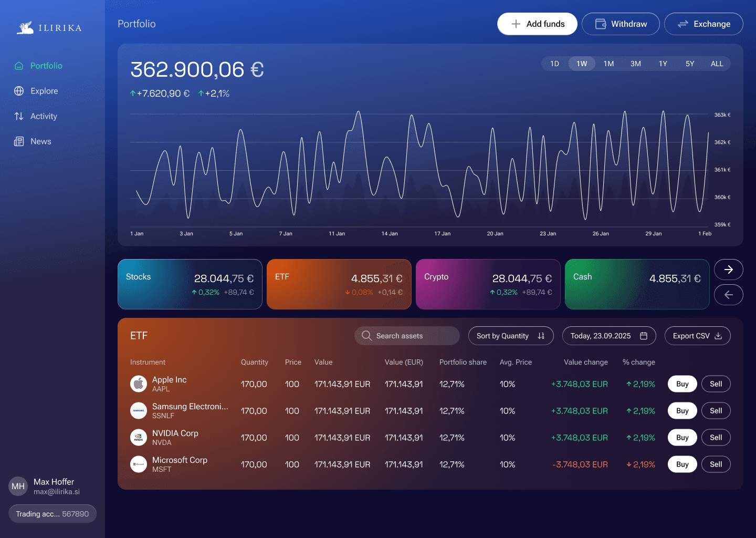Viewport: 756px width, 538px height.
Task: Click the Price column header
Action: click(x=293, y=362)
